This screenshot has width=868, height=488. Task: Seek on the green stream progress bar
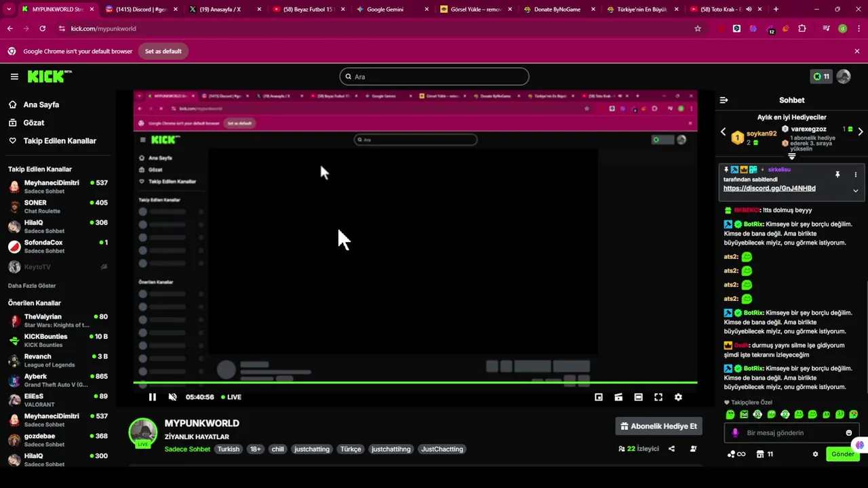[x=415, y=383]
